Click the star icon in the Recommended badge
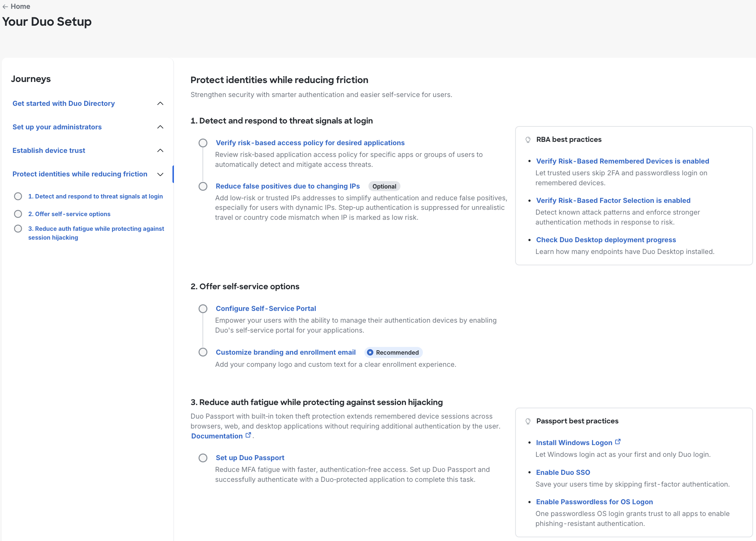The width and height of the screenshot is (756, 541). pos(370,352)
